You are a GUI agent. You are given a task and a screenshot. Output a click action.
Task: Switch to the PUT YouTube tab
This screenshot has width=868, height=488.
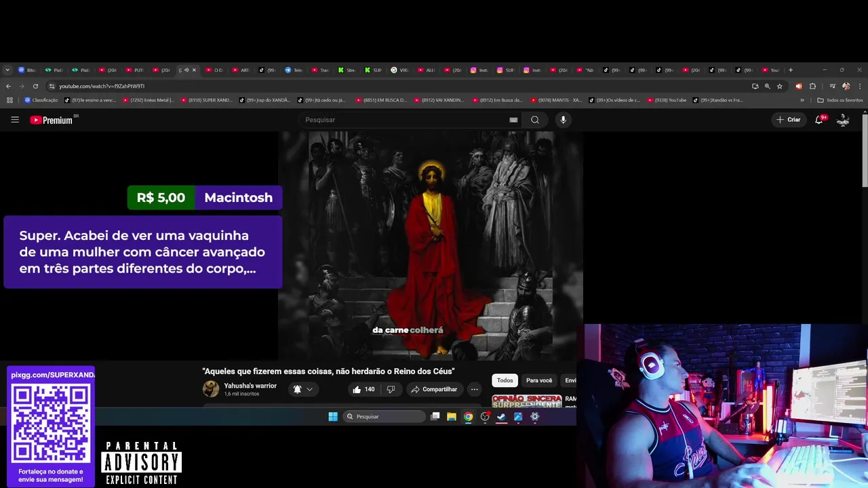tap(136, 70)
